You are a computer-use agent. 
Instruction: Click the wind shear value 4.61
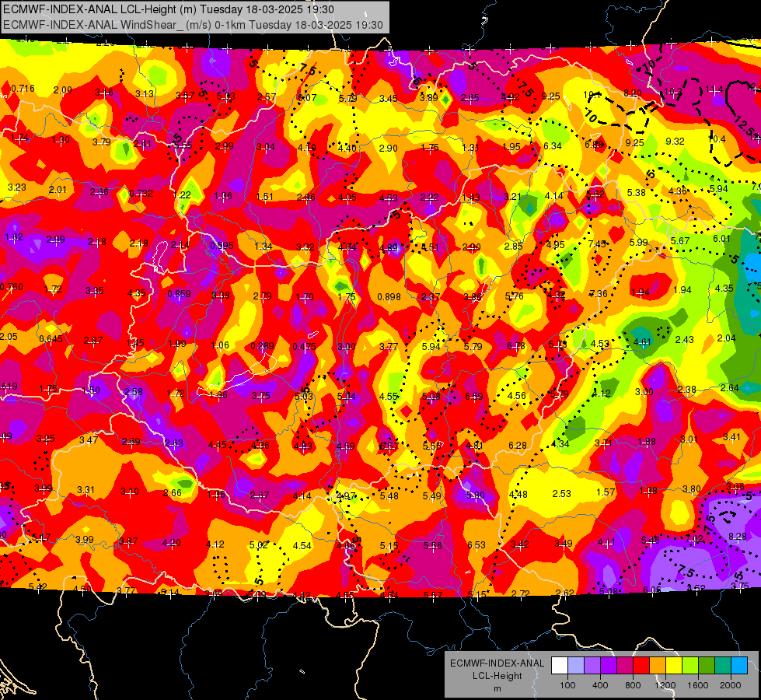tap(643, 341)
